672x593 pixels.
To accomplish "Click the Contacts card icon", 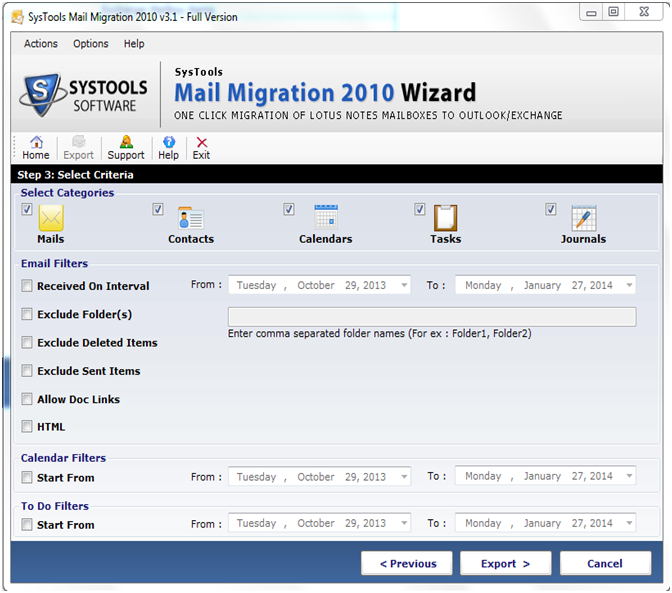I will [191, 218].
